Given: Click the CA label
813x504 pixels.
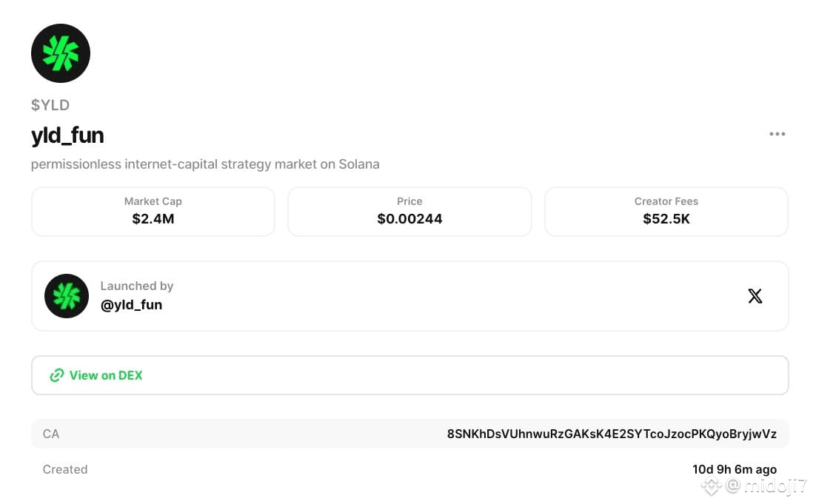Looking at the screenshot, I should click(51, 434).
